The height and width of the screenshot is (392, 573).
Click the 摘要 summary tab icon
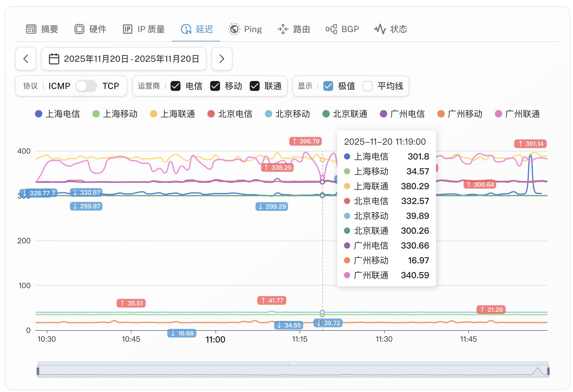pos(31,29)
